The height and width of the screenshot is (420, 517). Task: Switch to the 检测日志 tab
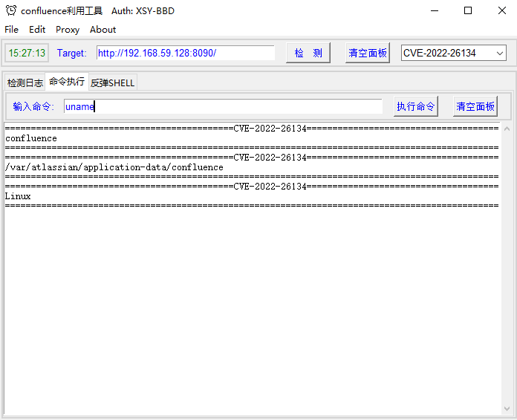click(x=25, y=83)
